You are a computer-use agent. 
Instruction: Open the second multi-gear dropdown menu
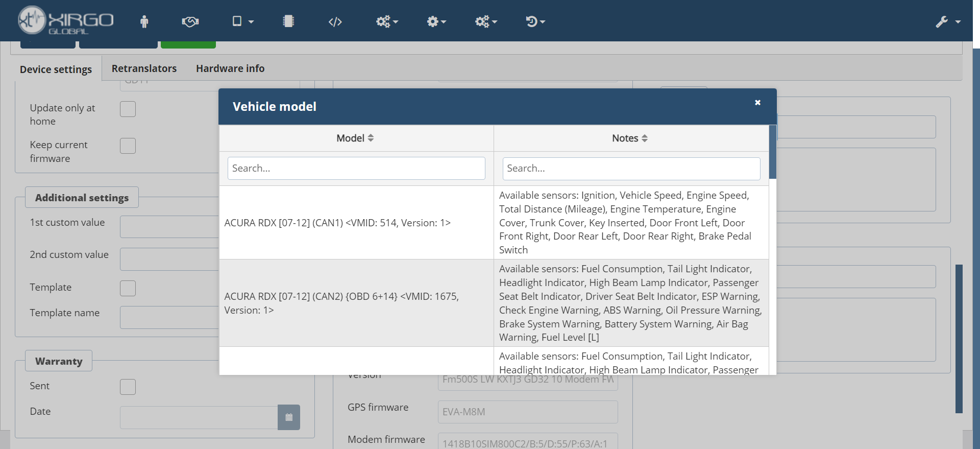(x=486, y=21)
